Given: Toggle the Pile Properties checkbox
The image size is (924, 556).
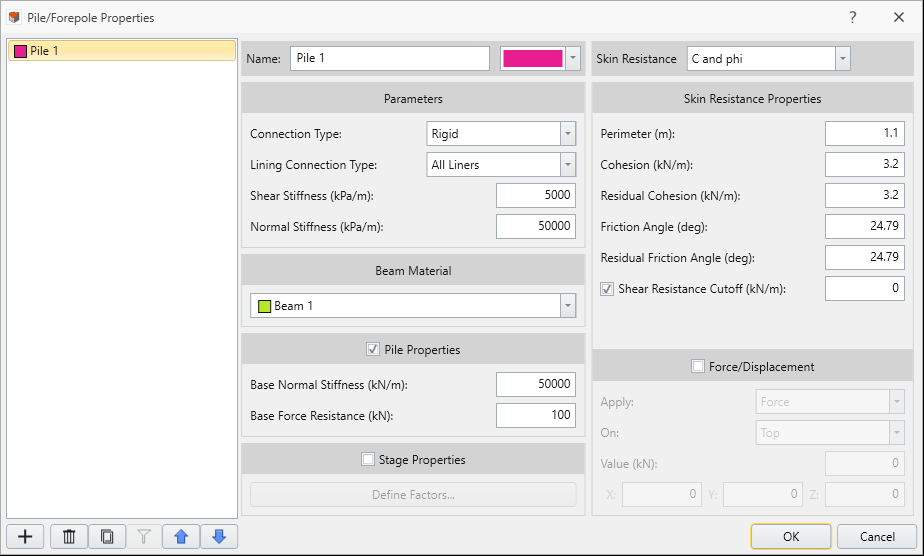Looking at the screenshot, I should (372, 349).
